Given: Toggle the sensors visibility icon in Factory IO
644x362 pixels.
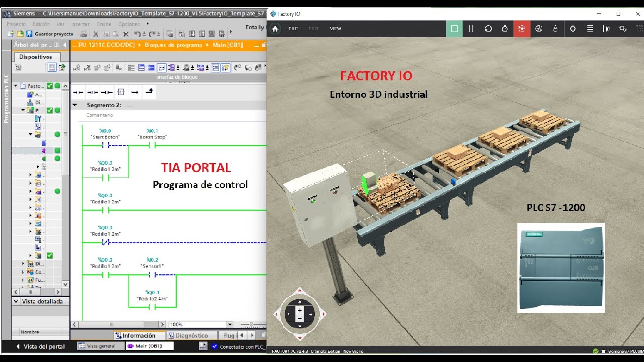Looking at the screenshot, I should click(607, 29).
